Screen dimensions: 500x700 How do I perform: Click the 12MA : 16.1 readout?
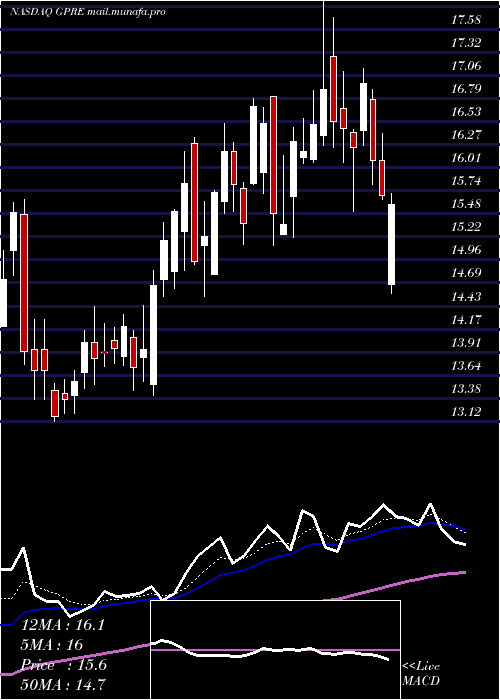click(x=63, y=625)
